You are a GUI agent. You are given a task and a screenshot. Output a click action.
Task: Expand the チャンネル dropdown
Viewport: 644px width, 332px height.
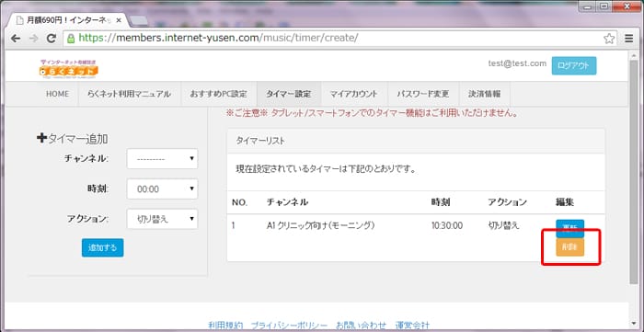click(x=162, y=158)
